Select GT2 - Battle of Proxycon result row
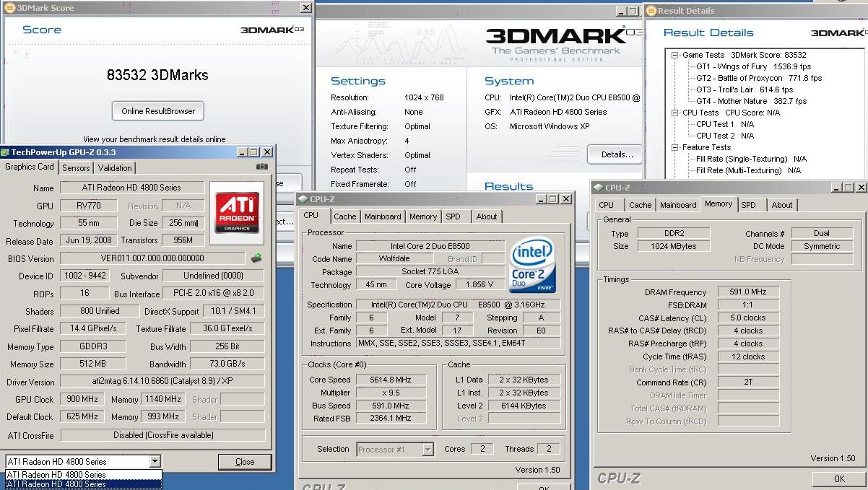This screenshot has height=490, width=868. click(x=759, y=78)
